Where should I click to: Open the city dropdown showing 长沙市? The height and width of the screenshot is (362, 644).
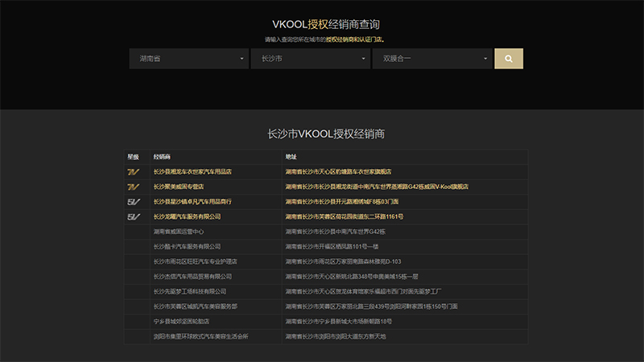311,59
